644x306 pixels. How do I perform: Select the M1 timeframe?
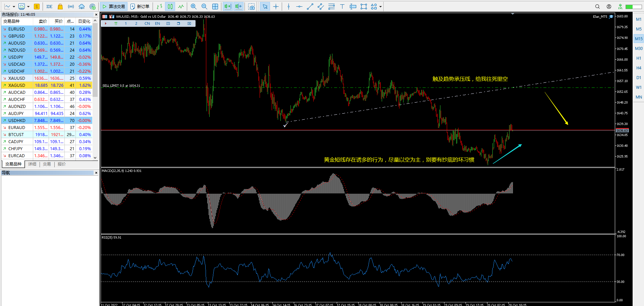[639, 19]
